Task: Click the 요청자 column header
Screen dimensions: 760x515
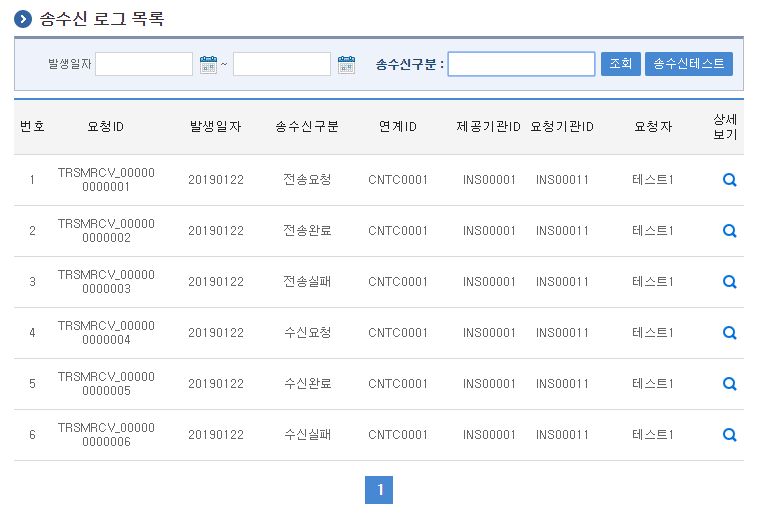Action: 653,127
